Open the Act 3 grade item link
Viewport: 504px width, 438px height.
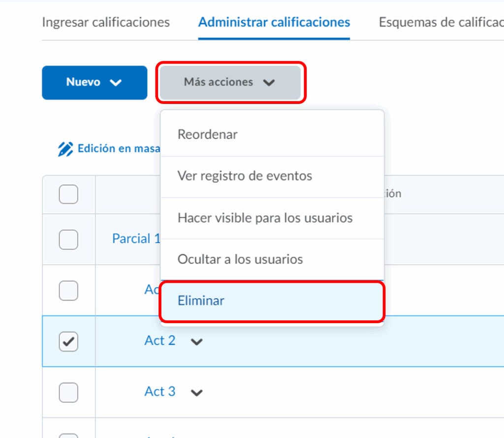pyautogui.click(x=160, y=392)
